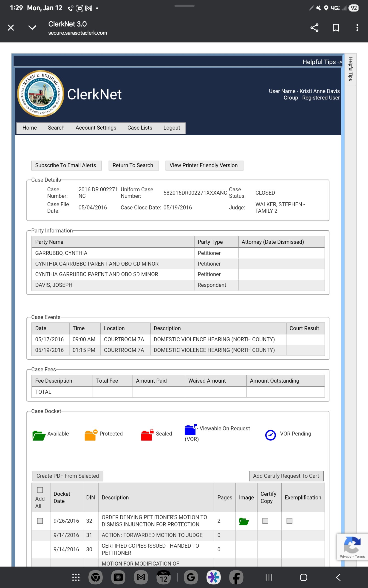
Task: Open the three-dot browser menu
Action: coord(357,28)
